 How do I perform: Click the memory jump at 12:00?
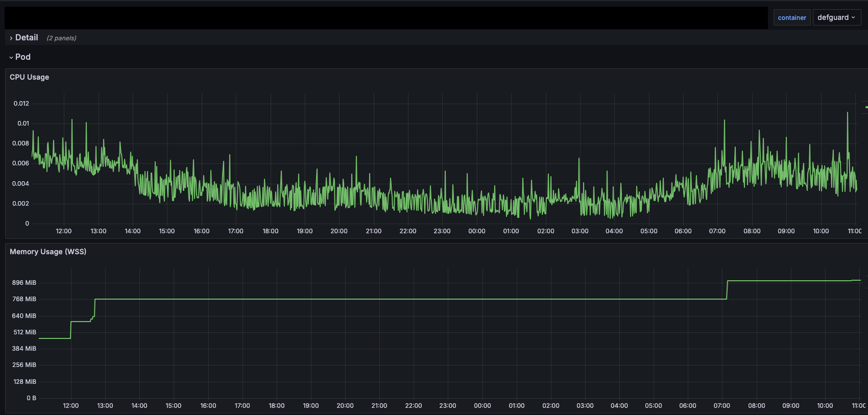(x=70, y=330)
